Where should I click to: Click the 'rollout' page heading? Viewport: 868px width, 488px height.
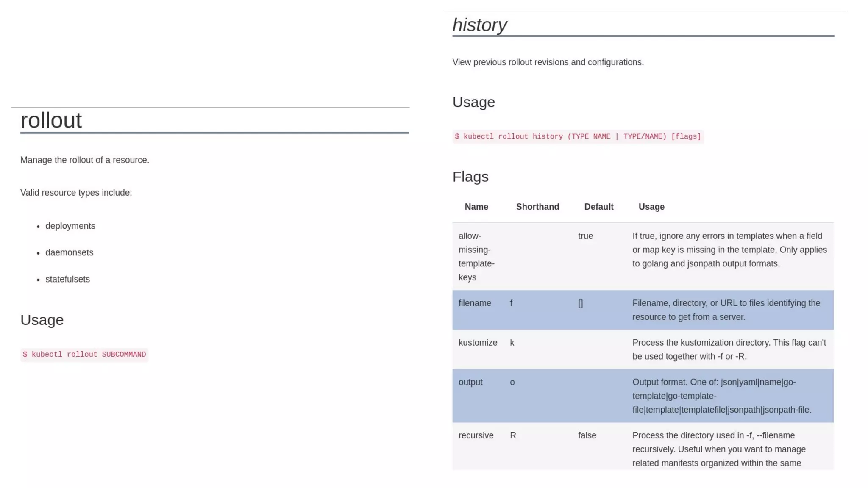(51, 120)
